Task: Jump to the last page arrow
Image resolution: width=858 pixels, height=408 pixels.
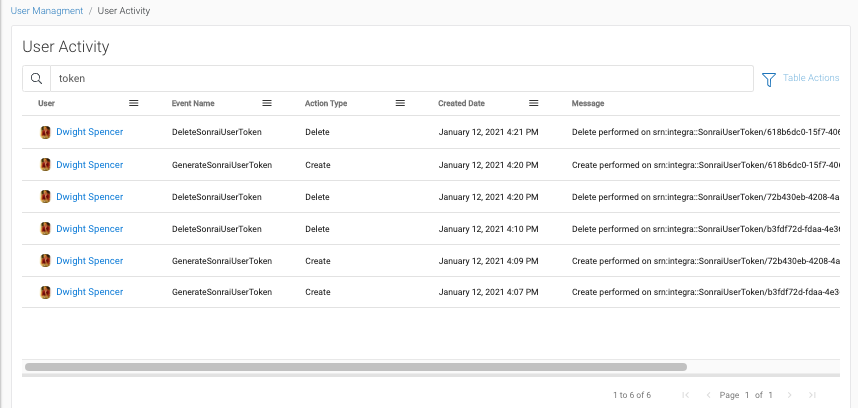Action: [812, 395]
